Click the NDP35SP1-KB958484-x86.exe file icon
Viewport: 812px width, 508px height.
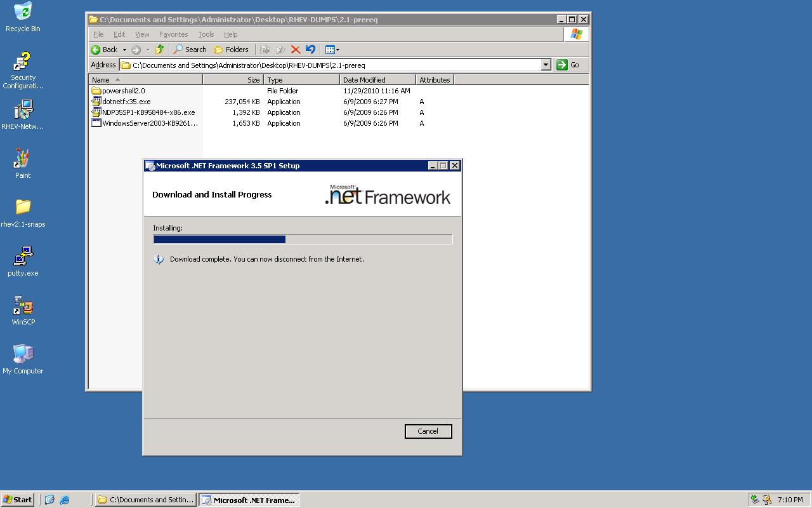(96, 112)
